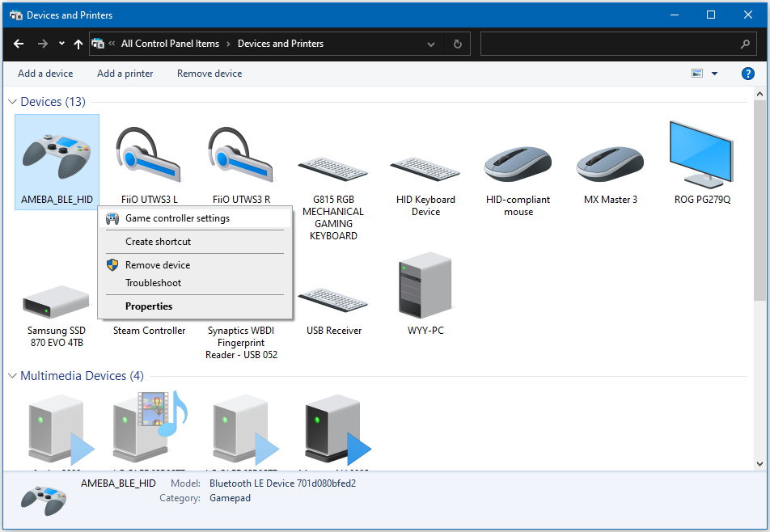Select the FiiO UTWS3 L headset icon
The image size is (770, 532).
pyautogui.click(x=149, y=156)
